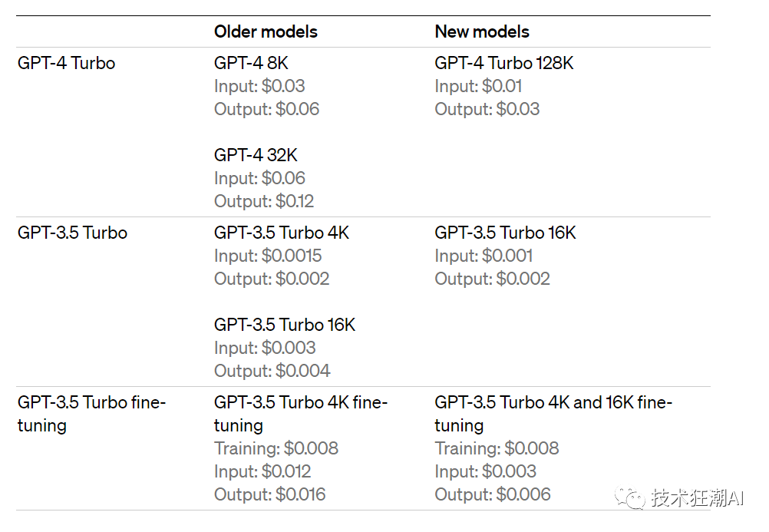769x532 pixels.
Task: Click the GPT-3.5 Turbo fine-tuning row label
Action: click(x=91, y=414)
